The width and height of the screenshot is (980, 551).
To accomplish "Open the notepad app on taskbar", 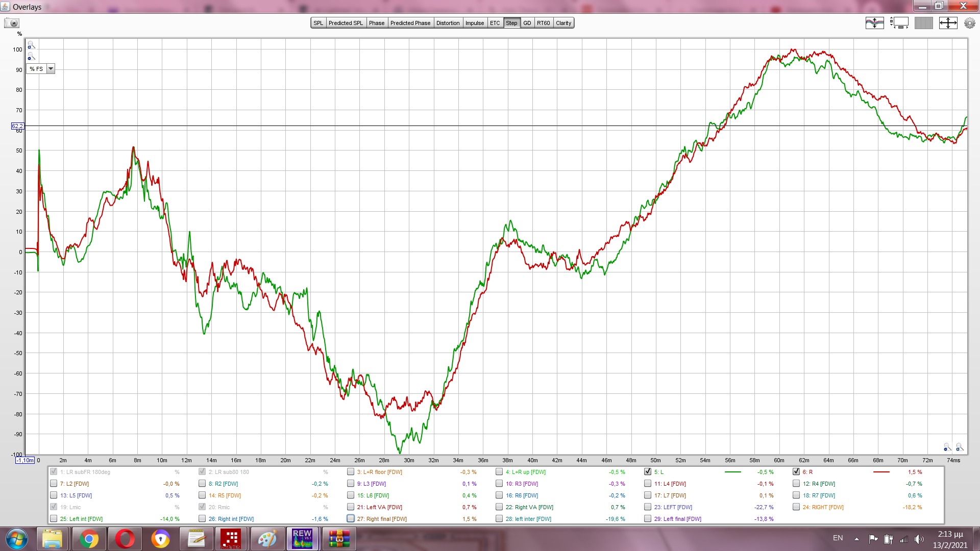I will [x=197, y=539].
